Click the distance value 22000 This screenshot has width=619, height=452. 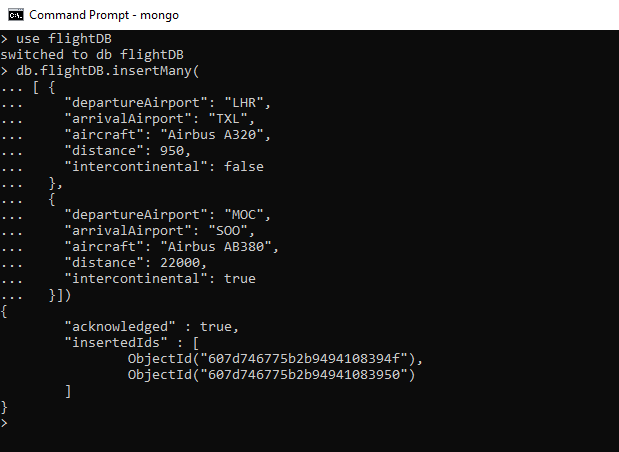click(x=180, y=263)
